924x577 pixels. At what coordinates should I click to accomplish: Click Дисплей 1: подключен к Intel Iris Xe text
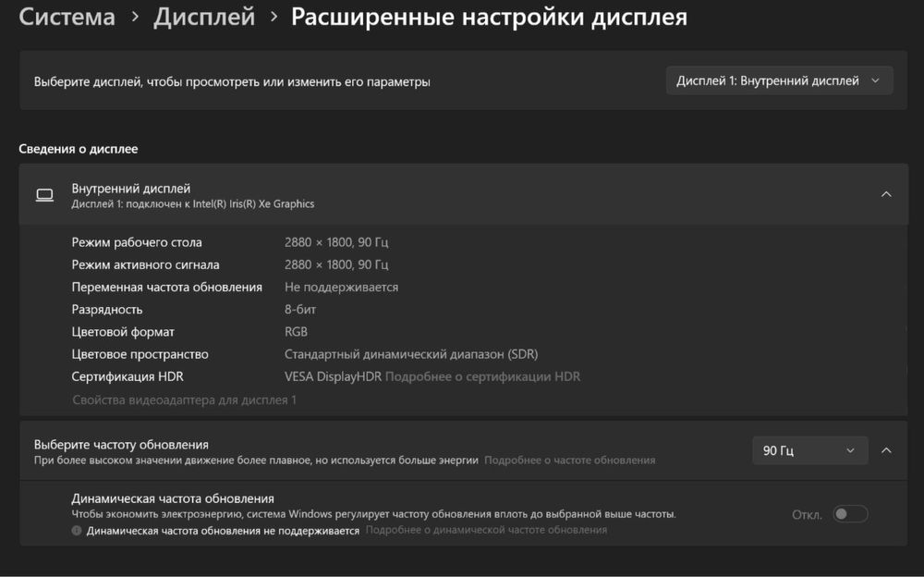point(193,204)
